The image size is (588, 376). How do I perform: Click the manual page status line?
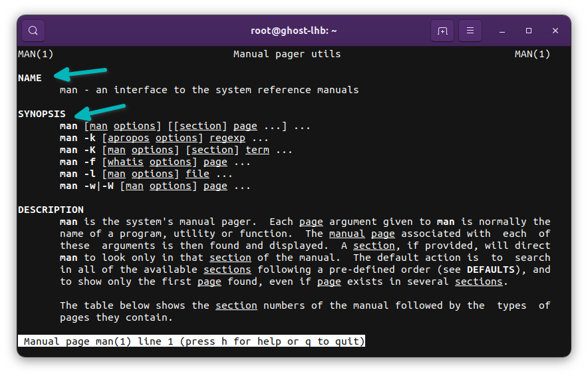[192, 341]
